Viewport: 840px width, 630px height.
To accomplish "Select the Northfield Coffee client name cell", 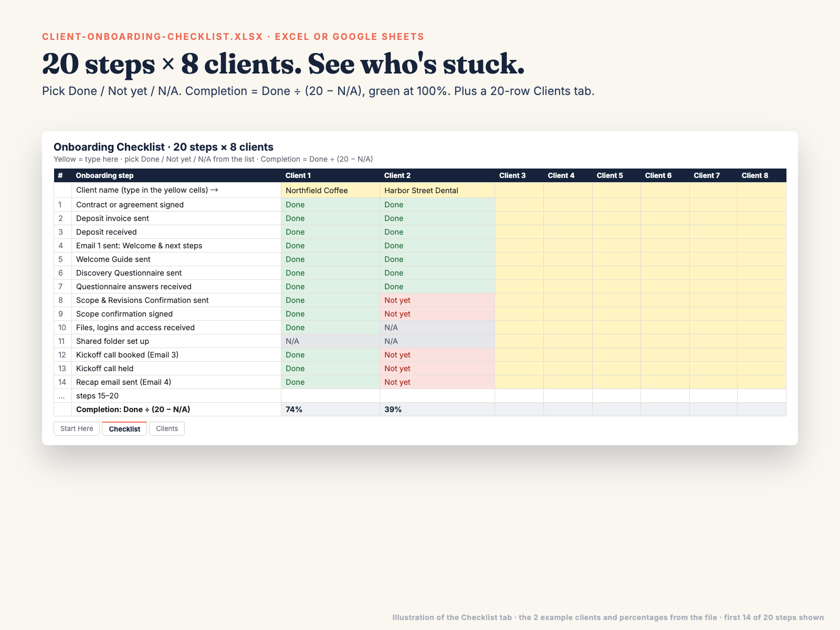I will pyautogui.click(x=331, y=190).
